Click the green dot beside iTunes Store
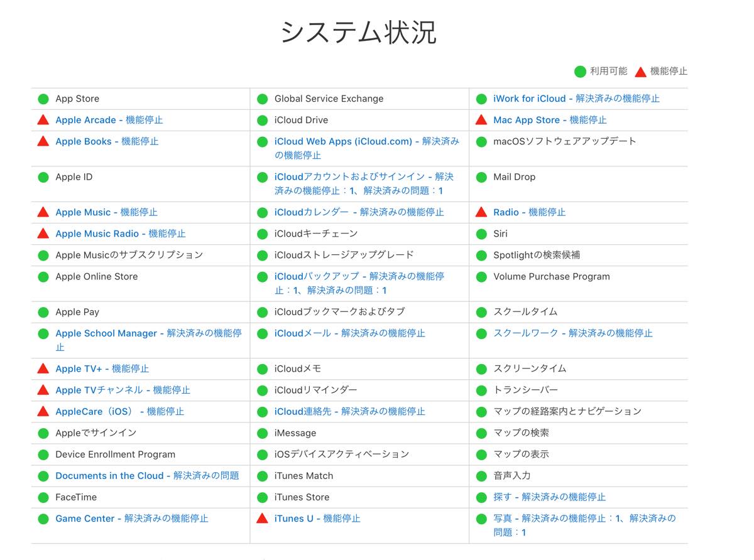The height and width of the screenshot is (560, 754). (262, 497)
